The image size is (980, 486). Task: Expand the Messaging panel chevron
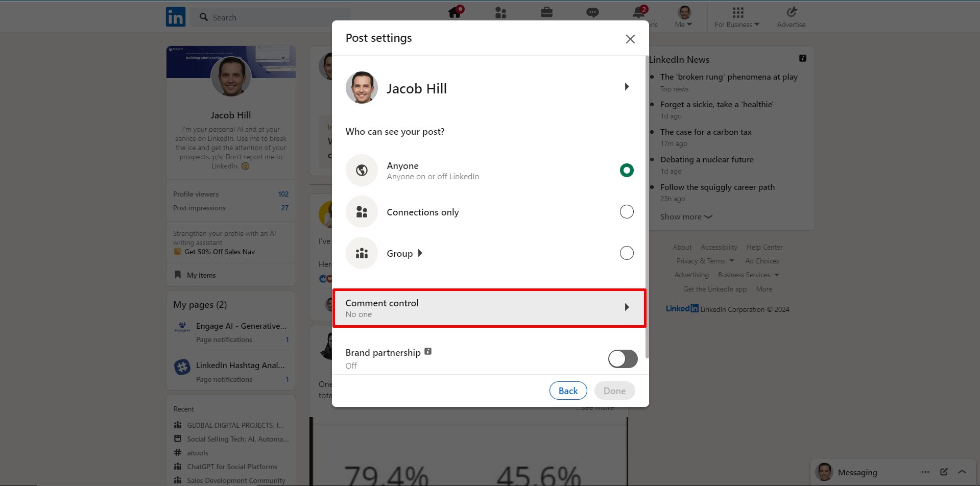962,472
